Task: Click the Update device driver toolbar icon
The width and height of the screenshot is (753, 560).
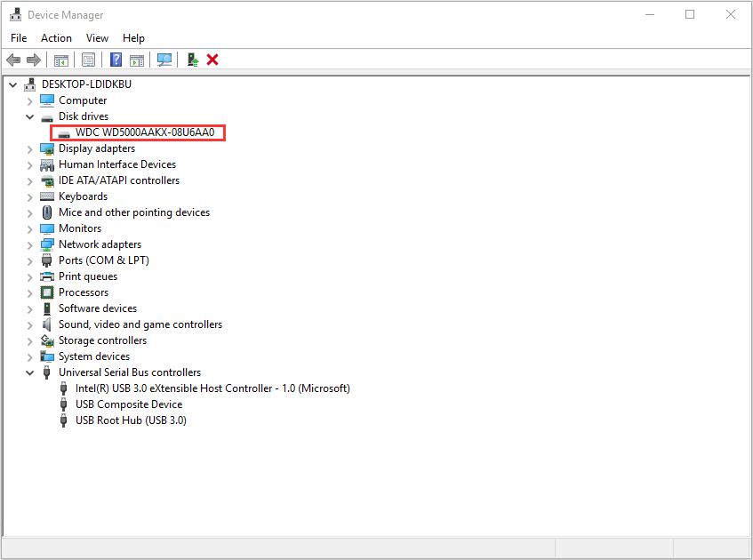Action: tap(192, 60)
